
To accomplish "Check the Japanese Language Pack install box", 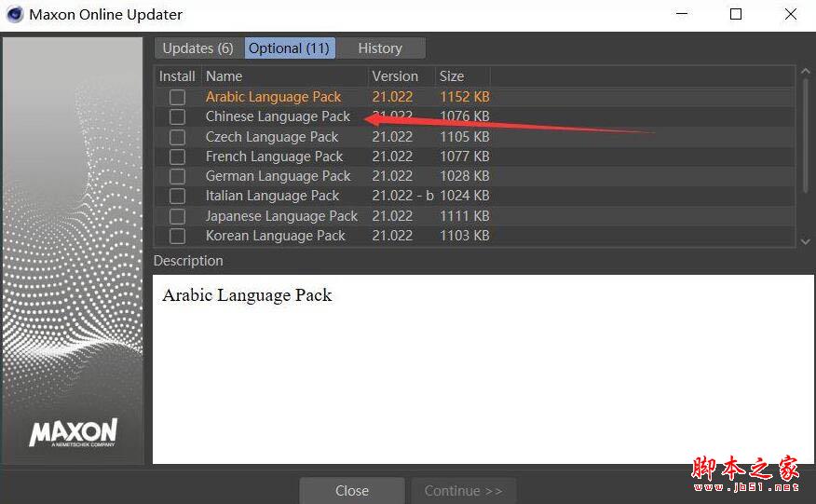I will [x=177, y=216].
